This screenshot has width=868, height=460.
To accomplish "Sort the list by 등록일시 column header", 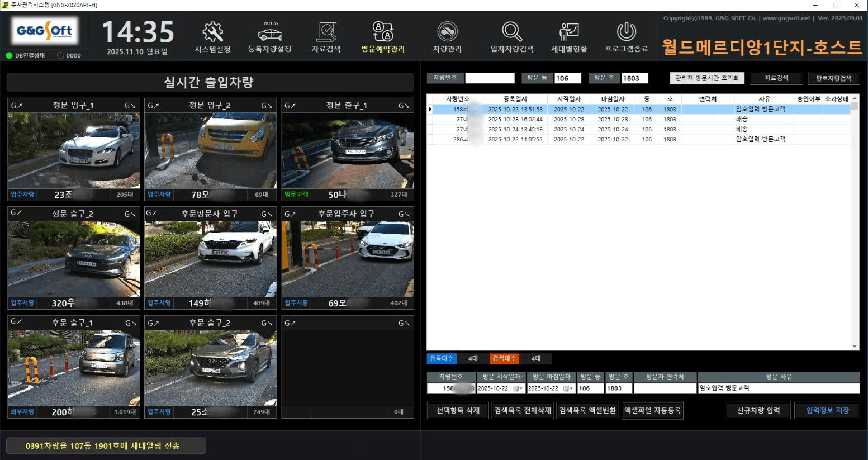I will point(515,99).
